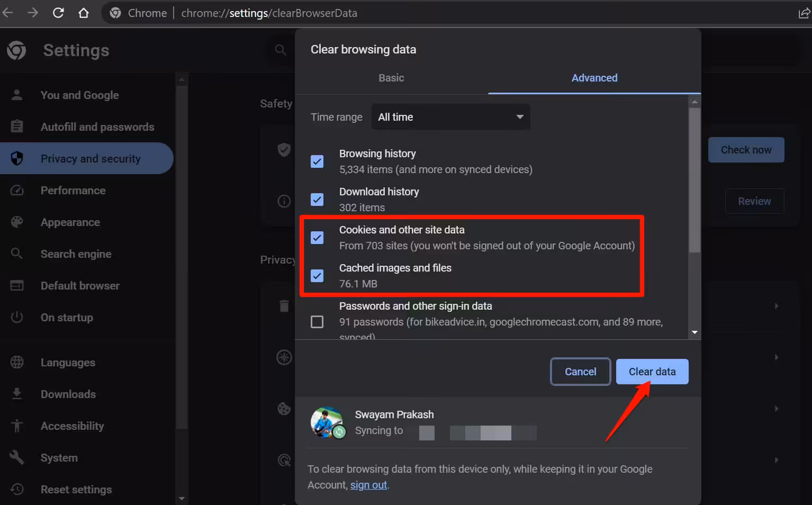Click the Reset settings clock icon
Image resolution: width=812 pixels, height=505 pixels.
pos(17,489)
